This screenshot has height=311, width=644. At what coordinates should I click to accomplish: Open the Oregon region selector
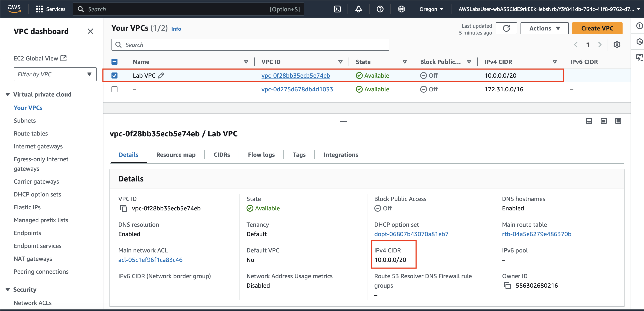431,9
